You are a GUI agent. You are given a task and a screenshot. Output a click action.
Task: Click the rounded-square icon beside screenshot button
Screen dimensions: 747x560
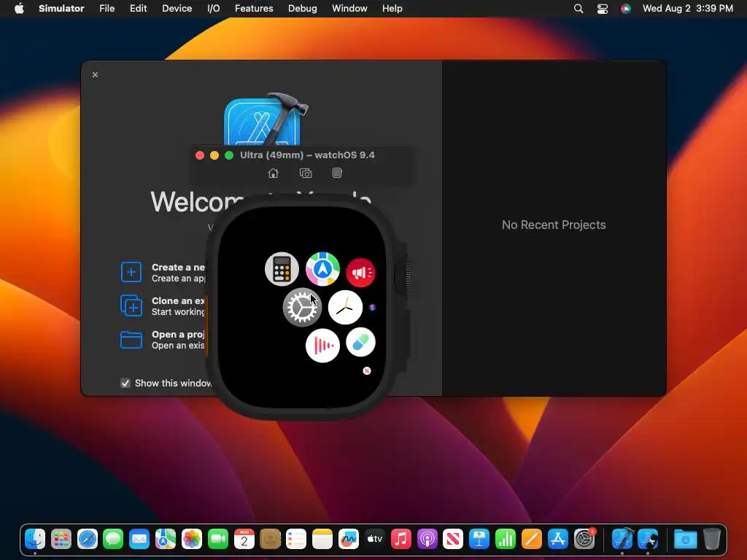(337, 173)
